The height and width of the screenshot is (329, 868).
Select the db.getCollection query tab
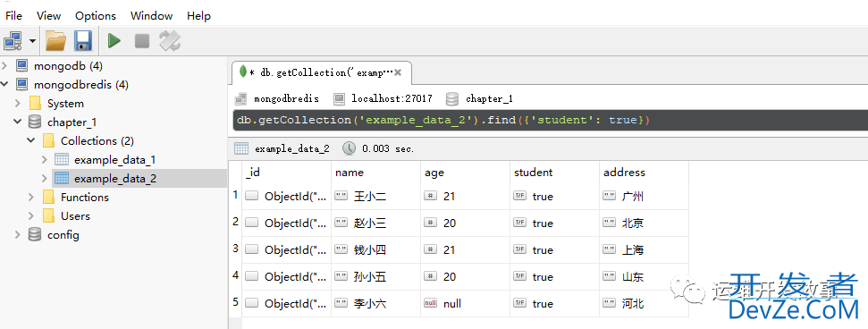coord(321,72)
